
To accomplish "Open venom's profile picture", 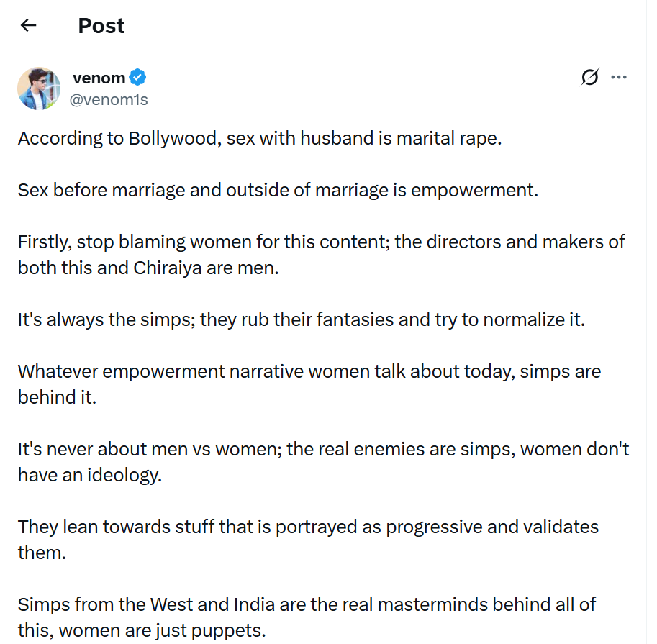I will coord(39,89).
